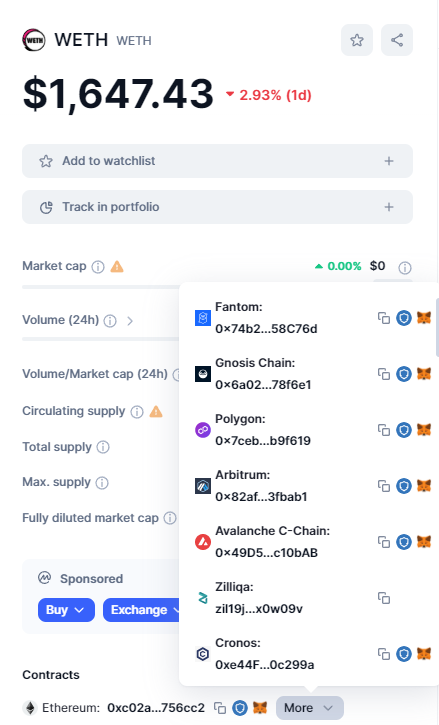
Task: Expand the Buy dropdown
Action: pyautogui.click(x=66, y=610)
